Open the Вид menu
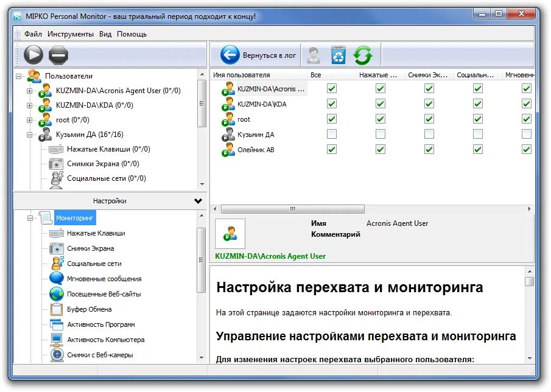This screenshot has height=392, width=551. pyautogui.click(x=105, y=34)
